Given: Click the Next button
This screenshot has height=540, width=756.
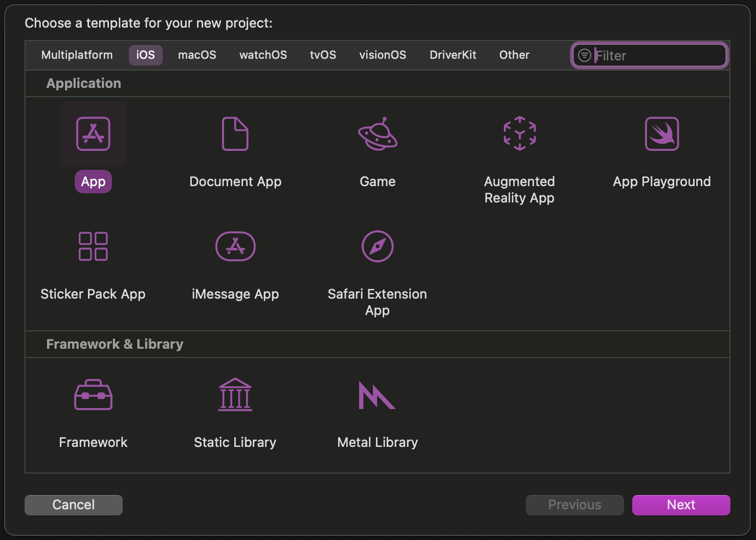Looking at the screenshot, I should click(681, 505).
